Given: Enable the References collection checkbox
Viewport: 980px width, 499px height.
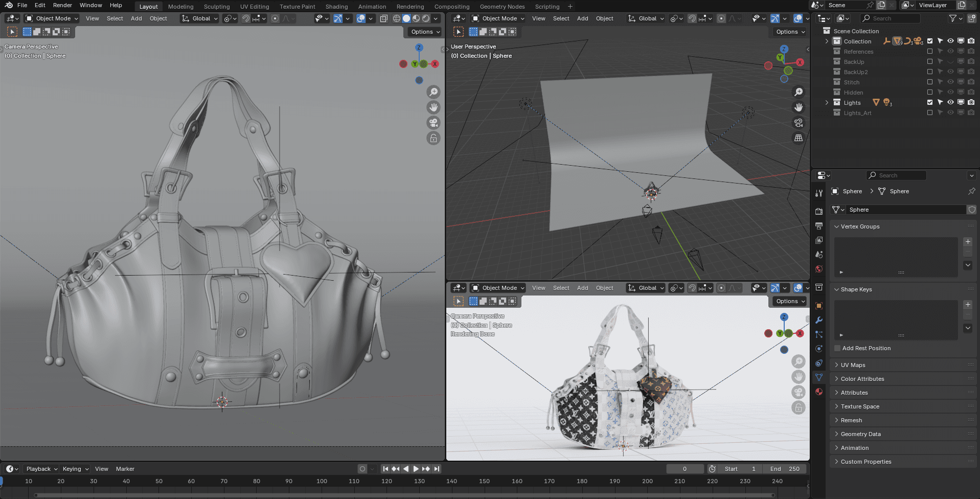Looking at the screenshot, I should coord(930,51).
